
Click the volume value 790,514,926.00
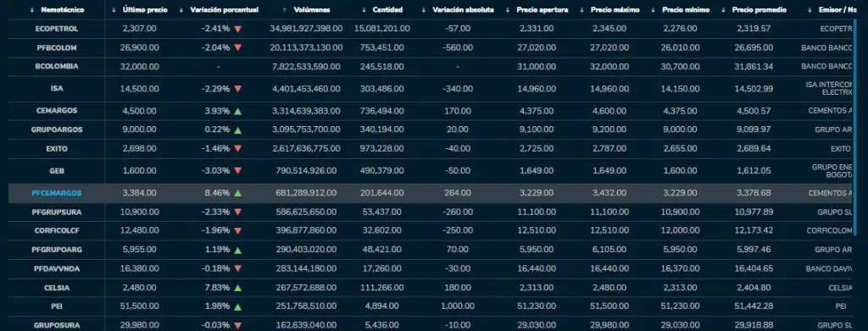coord(306,171)
